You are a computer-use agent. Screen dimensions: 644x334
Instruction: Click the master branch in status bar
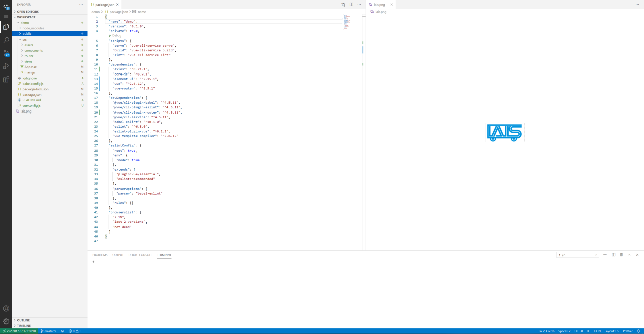coord(49,331)
